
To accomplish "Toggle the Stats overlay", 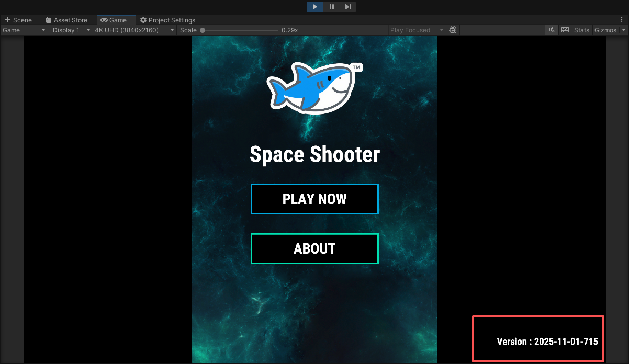I will 581,30.
